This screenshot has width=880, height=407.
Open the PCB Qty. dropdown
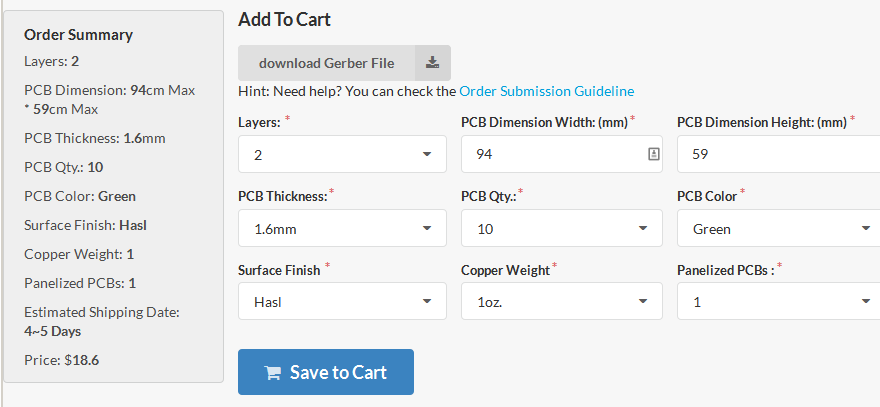coord(561,228)
